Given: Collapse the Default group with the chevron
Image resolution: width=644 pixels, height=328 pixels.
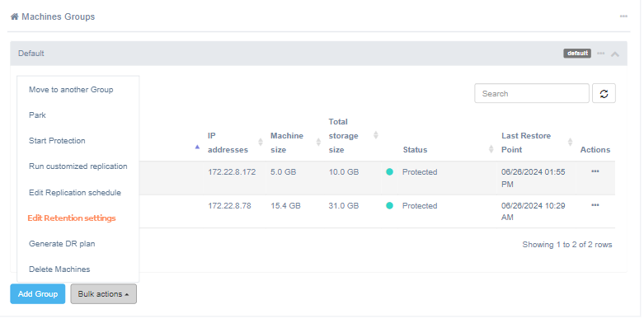Looking at the screenshot, I should 615,54.
